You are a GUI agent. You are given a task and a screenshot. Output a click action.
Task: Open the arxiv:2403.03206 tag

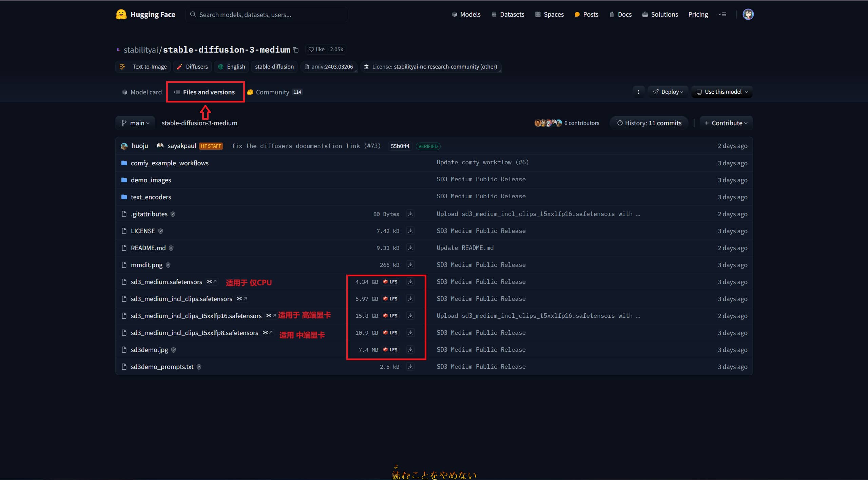pos(329,67)
